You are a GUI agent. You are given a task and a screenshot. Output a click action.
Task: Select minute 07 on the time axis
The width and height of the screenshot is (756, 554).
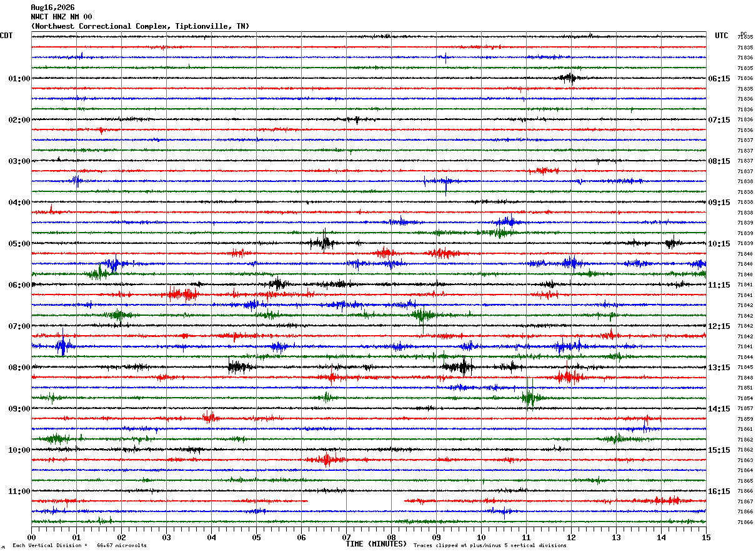pyautogui.click(x=346, y=537)
